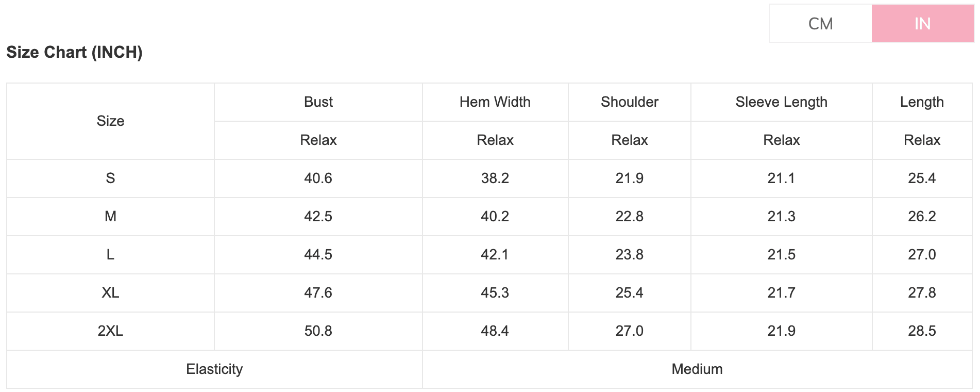This screenshot has height=392, width=980.
Task: Select the XL size row label
Action: pyautogui.click(x=110, y=293)
